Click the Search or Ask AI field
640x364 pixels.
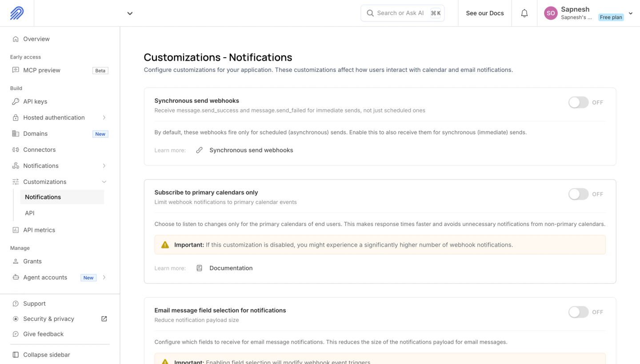click(x=402, y=13)
